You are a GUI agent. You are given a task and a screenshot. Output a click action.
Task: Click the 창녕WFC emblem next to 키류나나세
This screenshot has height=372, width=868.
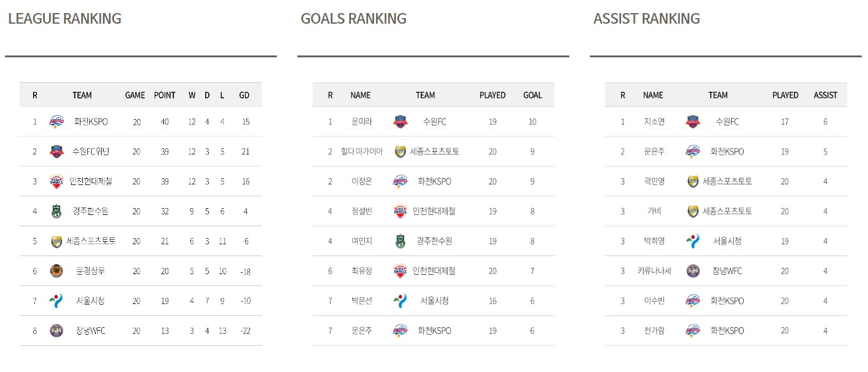click(693, 271)
